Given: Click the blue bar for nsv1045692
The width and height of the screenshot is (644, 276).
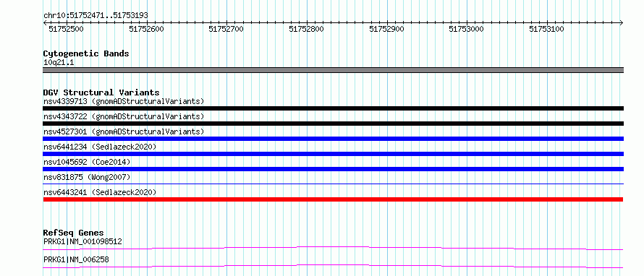Looking at the screenshot, I should tap(333, 169).
